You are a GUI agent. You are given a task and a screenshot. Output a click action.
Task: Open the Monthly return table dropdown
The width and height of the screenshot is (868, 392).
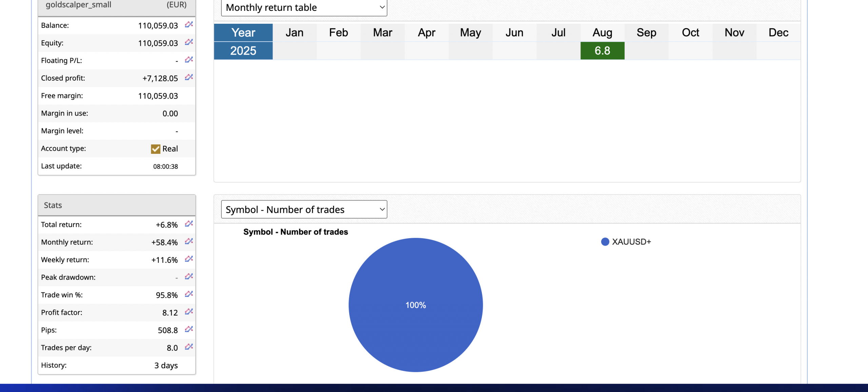point(304,7)
